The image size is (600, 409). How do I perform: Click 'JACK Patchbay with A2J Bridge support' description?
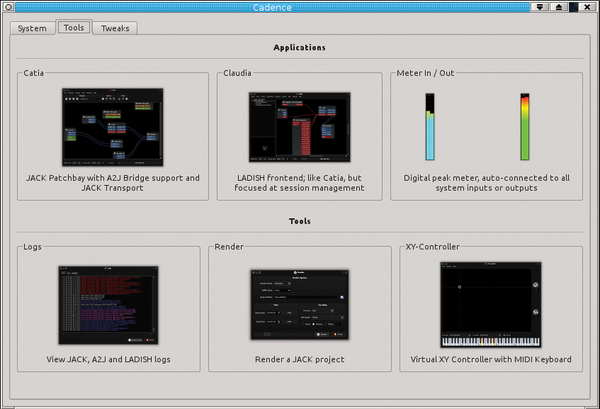click(x=113, y=183)
